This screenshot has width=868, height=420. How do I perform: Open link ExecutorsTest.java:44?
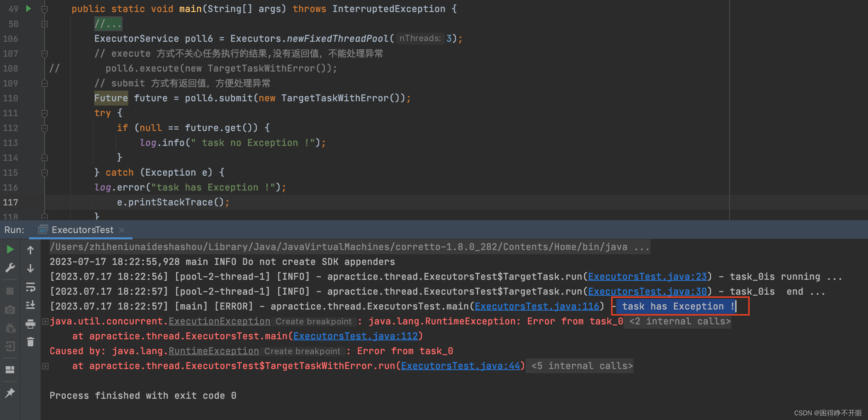460,366
